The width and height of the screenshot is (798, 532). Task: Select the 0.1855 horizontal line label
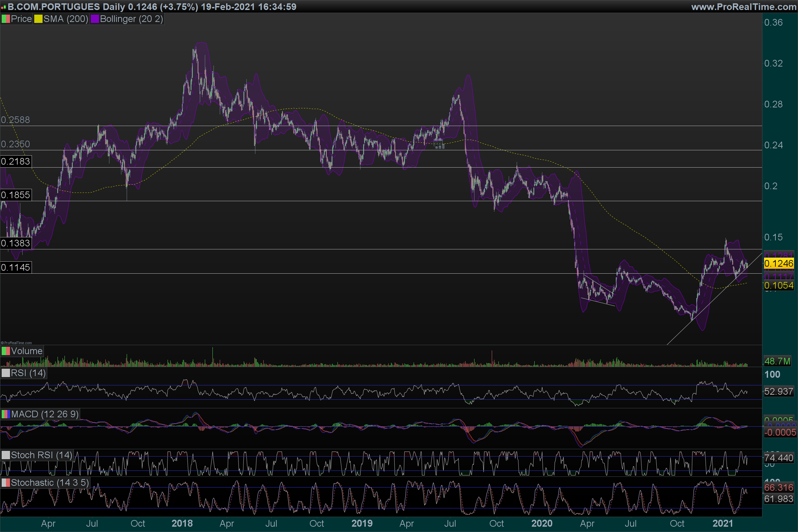click(x=16, y=195)
